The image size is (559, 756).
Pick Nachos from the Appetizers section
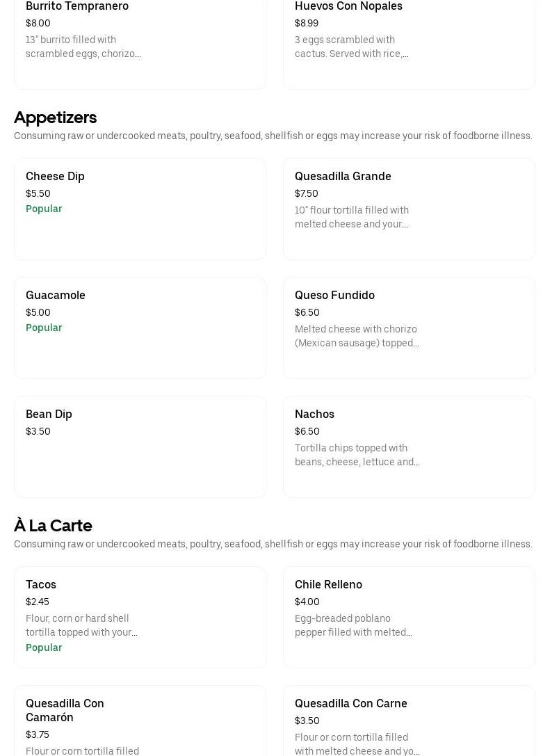pyautogui.click(x=409, y=447)
